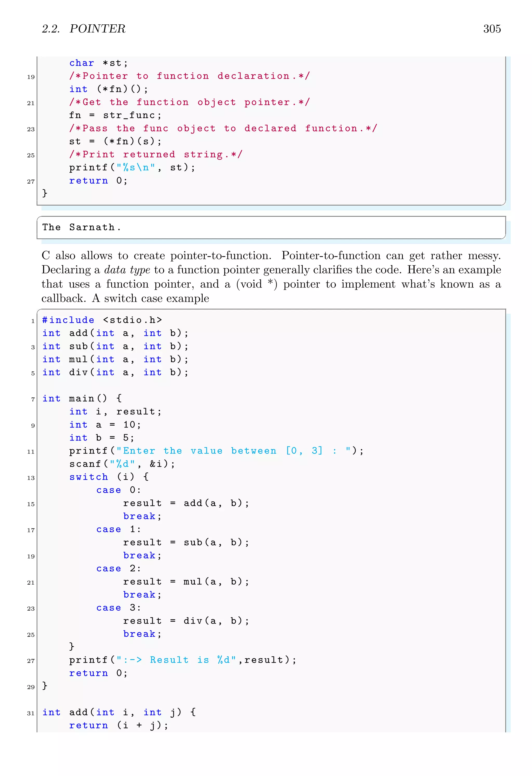Image resolution: width=532 pixels, height=776 pixels.
Task: Click line number 29 in second listing
Action: click(31, 687)
